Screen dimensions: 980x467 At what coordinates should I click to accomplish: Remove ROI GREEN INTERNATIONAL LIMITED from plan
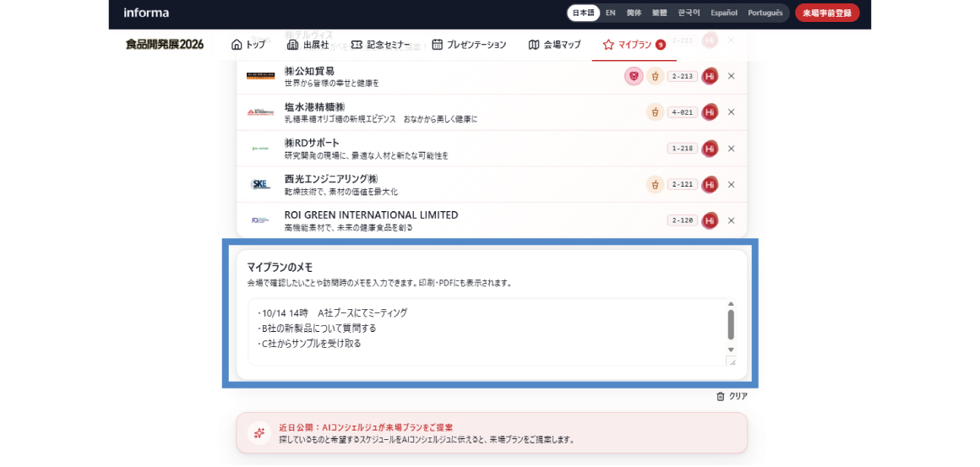[x=732, y=220]
